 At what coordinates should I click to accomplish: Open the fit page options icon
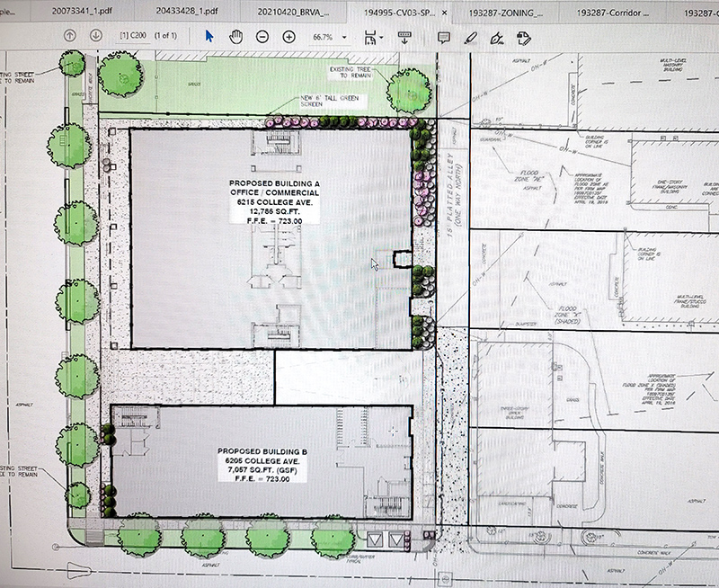(x=369, y=38)
